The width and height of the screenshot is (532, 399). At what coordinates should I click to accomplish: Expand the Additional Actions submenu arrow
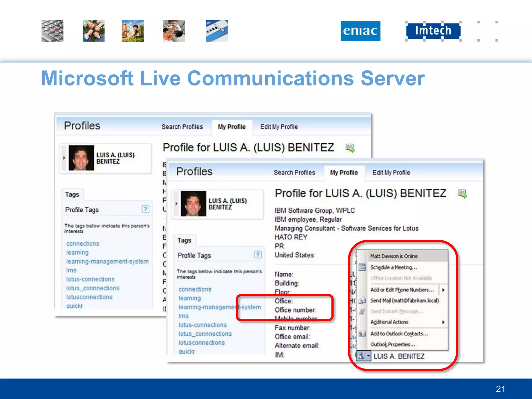coord(443,322)
